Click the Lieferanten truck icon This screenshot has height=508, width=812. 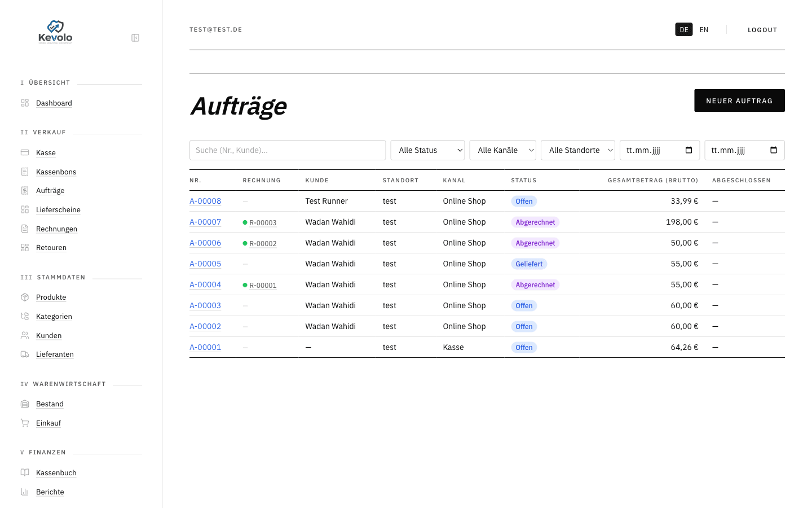(25, 354)
